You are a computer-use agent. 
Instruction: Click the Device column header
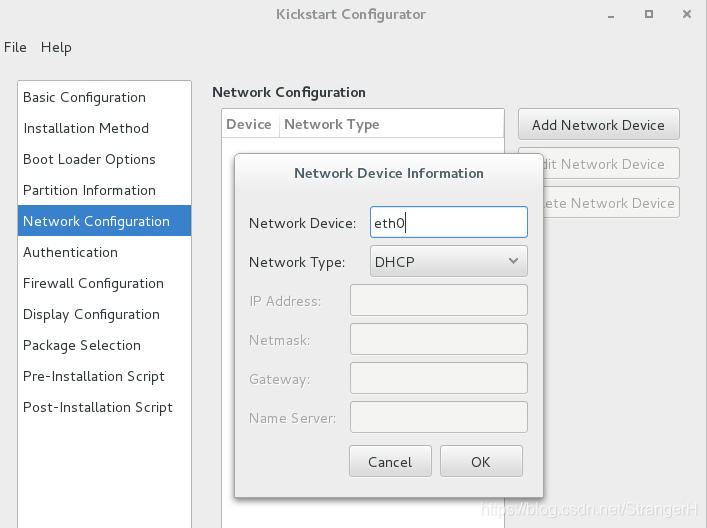click(x=250, y=124)
